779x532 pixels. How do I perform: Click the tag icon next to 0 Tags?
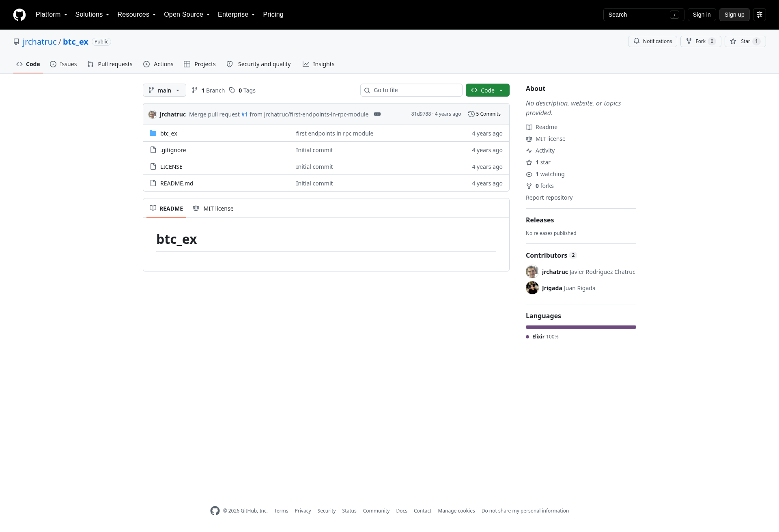(x=232, y=90)
